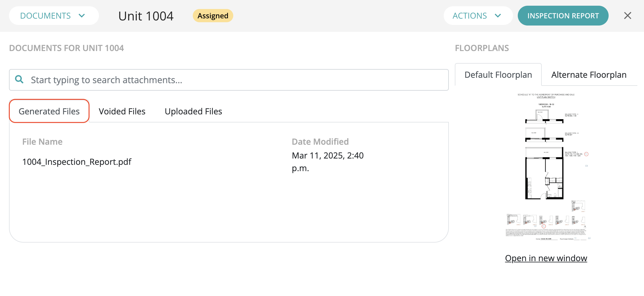This screenshot has height=296, width=644.
Task: Switch to the Uploaded Files tab
Action: [193, 111]
